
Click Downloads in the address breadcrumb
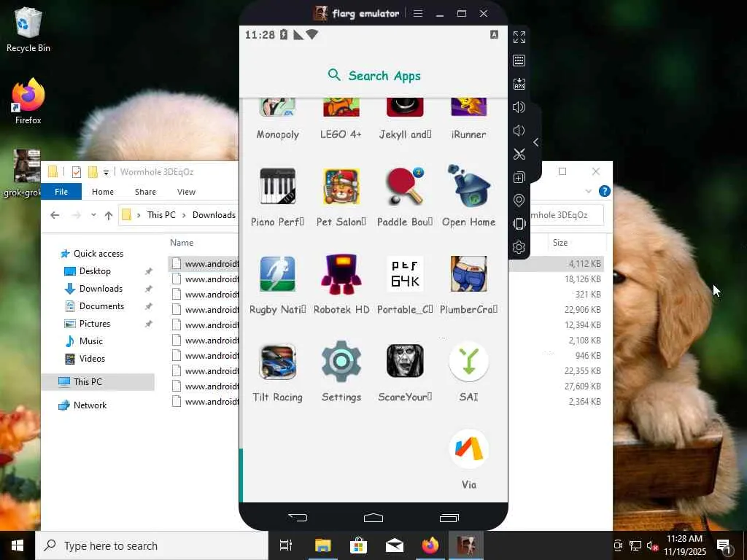(x=214, y=215)
